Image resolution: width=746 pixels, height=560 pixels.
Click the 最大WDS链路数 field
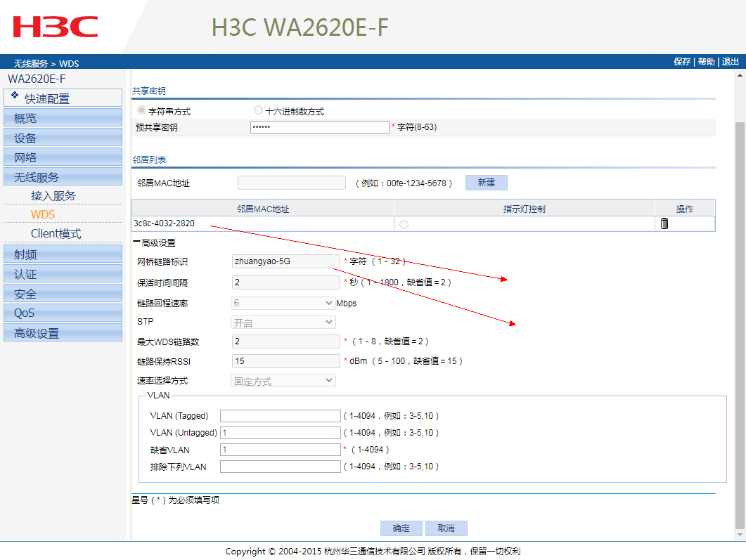[286, 341]
